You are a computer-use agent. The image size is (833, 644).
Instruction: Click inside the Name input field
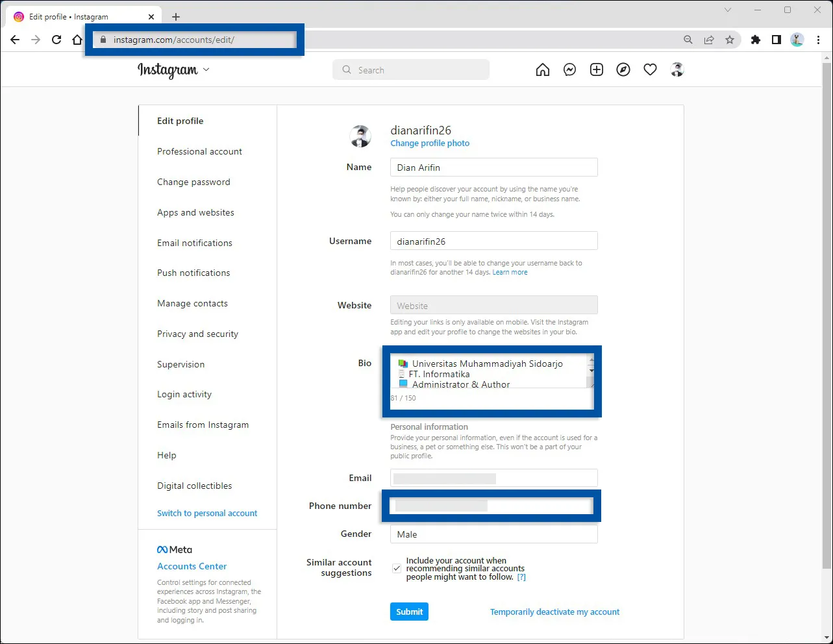[x=493, y=167]
